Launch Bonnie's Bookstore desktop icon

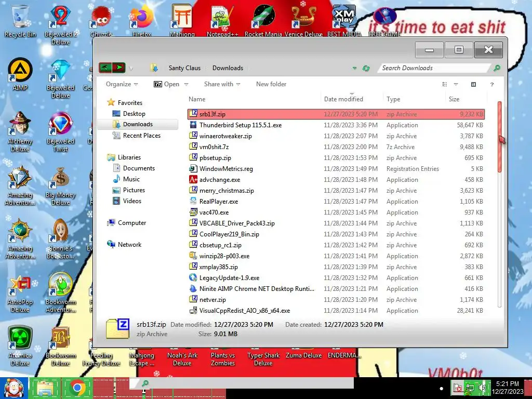coord(60,239)
